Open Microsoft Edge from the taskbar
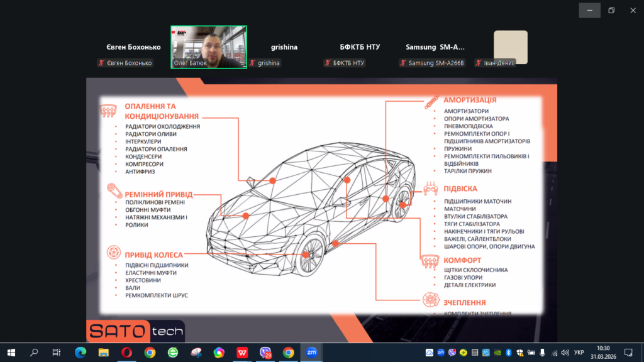644x362 pixels. tap(80, 353)
